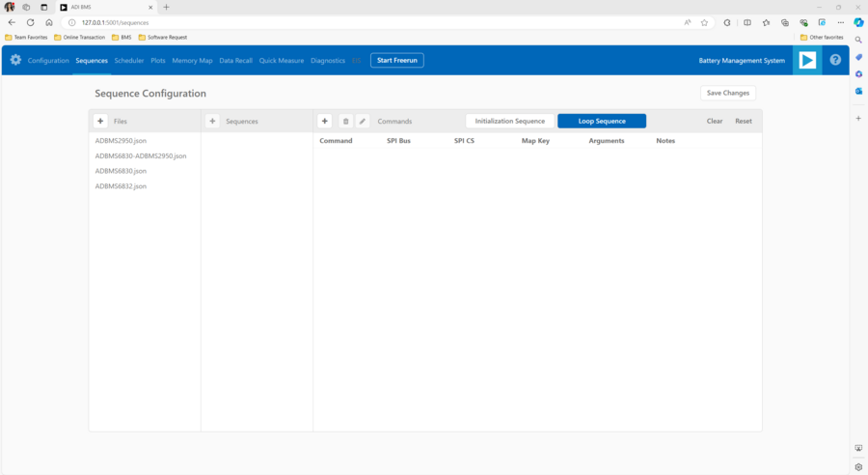Click the add sequence plus icon
The height and width of the screenshot is (475, 868).
[213, 121]
